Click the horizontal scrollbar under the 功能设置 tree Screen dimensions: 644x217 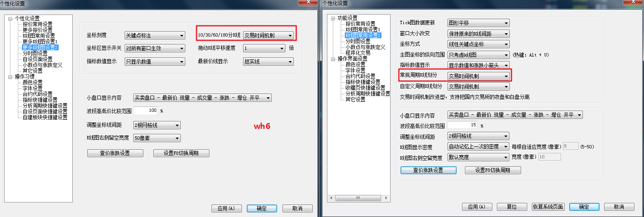coord(359,198)
